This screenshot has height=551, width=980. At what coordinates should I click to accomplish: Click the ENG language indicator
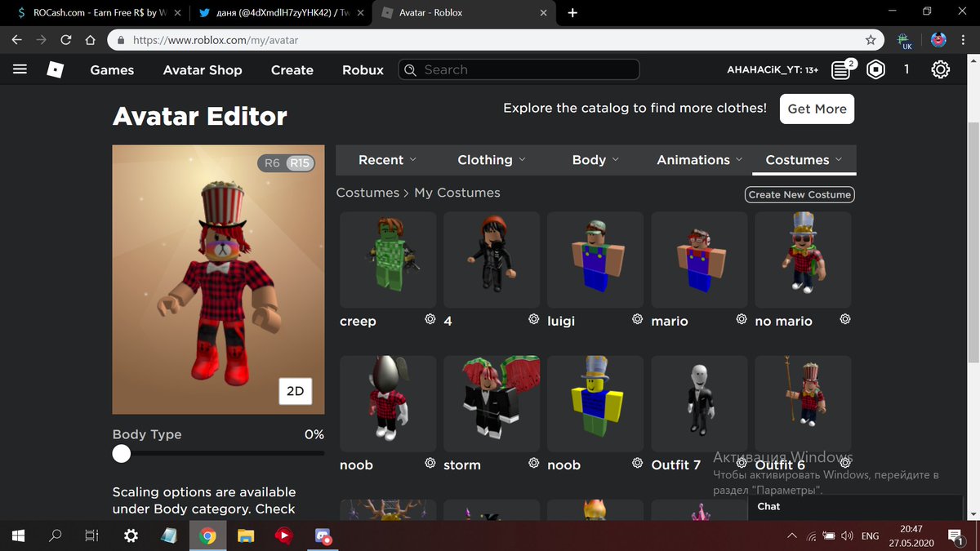(871, 536)
